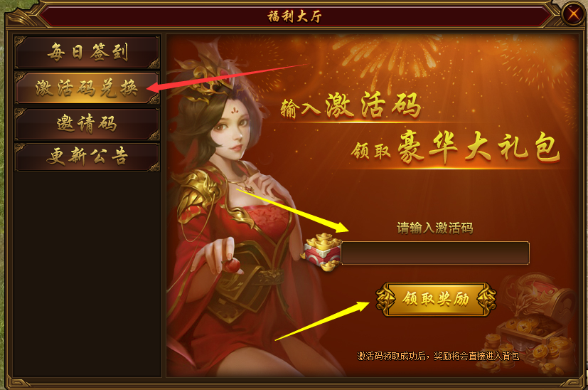Open the 每日签到 tab

tap(87, 52)
